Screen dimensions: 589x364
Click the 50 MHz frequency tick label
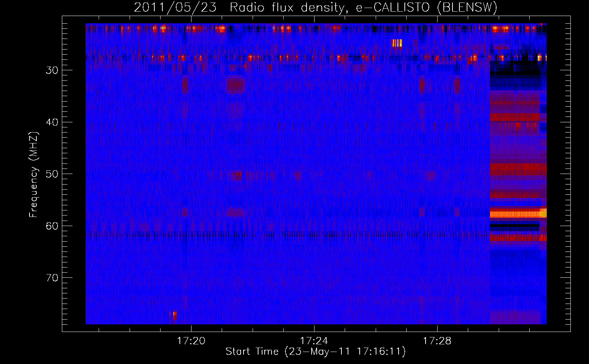(52, 174)
